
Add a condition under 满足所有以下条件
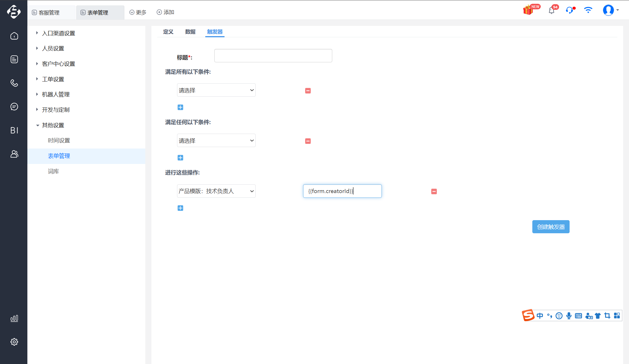(180, 107)
